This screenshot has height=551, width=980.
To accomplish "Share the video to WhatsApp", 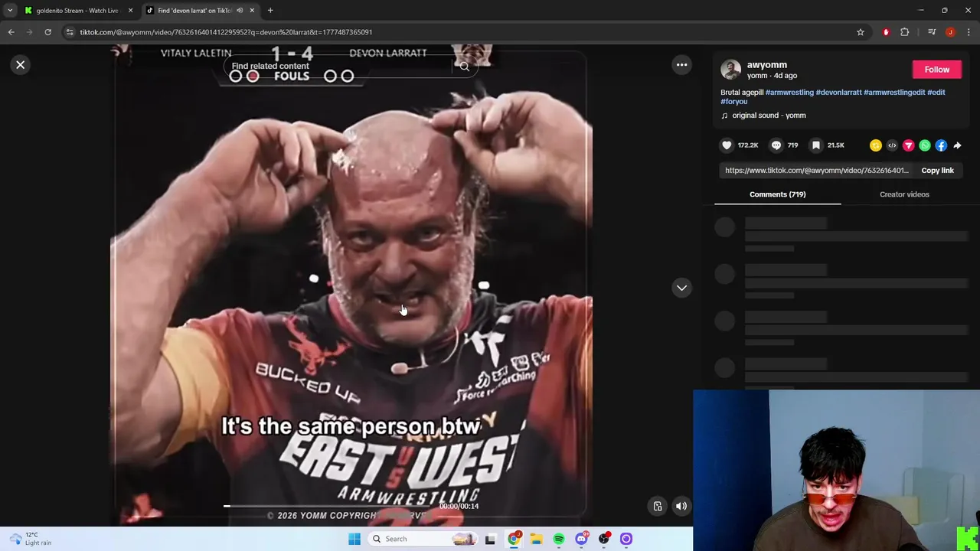I will 925,145.
